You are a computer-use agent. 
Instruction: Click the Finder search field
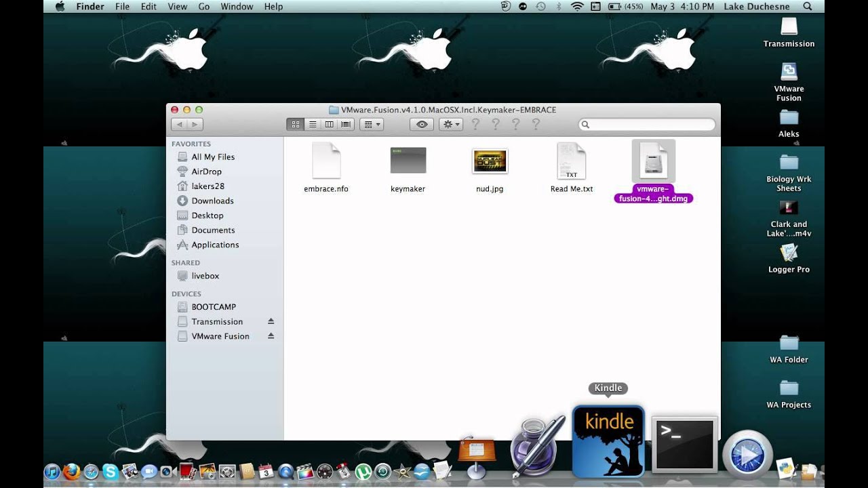(647, 125)
